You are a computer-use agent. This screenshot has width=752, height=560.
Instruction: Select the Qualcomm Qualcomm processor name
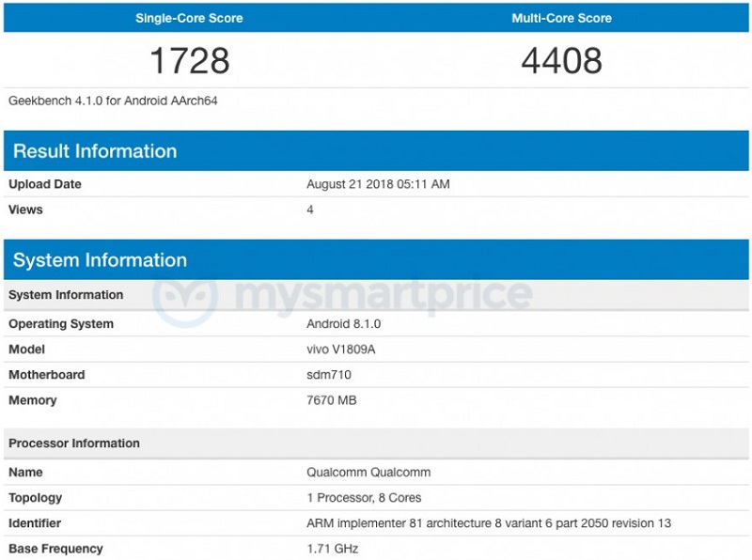click(x=368, y=473)
